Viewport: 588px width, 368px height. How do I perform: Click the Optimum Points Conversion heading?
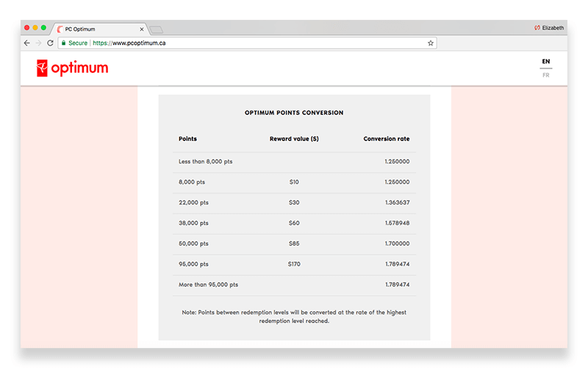coord(294,113)
